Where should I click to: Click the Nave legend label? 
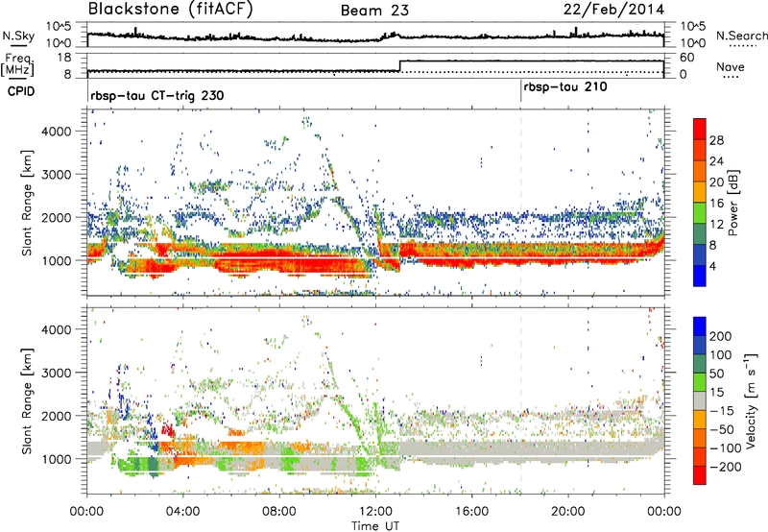coord(731,66)
